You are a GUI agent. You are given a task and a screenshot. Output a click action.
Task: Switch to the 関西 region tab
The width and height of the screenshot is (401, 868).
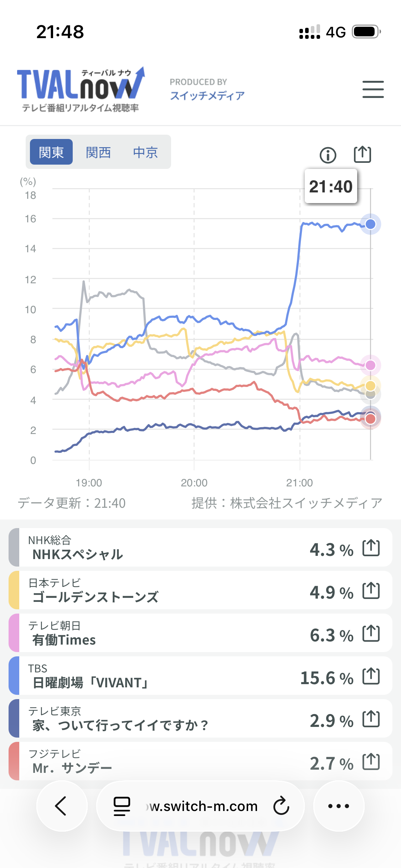98,152
